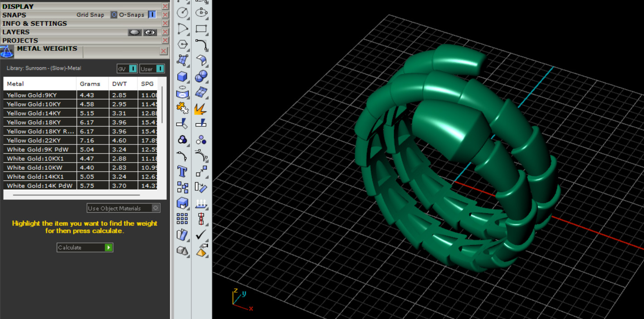644x319 pixels.
Task: Select the Rectangular array grid icon
Action: pyautogui.click(x=182, y=218)
